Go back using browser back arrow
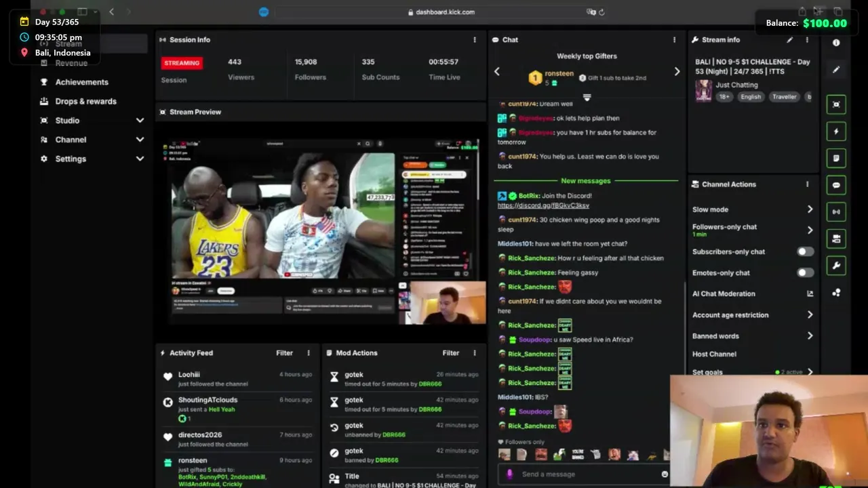The image size is (868, 488). click(x=111, y=12)
